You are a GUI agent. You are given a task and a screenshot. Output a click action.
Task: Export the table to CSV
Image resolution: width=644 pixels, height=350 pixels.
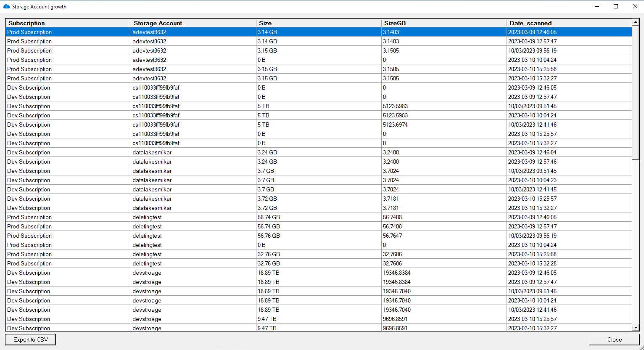coord(31,339)
